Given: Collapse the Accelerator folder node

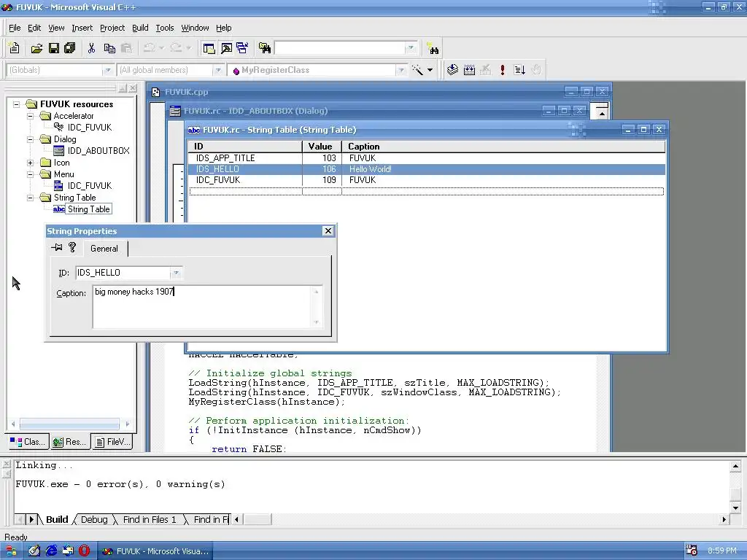Looking at the screenshot, I should (31, 116).
